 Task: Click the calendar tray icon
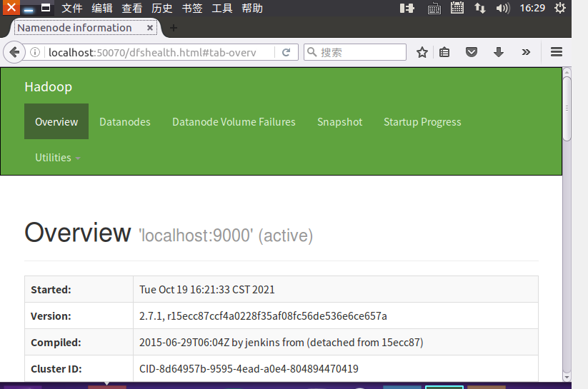click(457, 8)
